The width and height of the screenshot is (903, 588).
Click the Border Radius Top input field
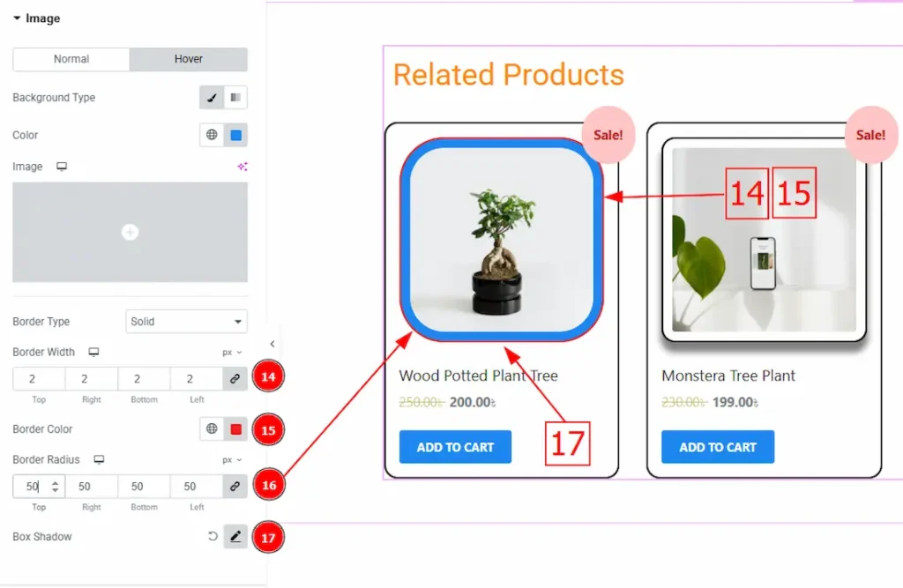32,486
